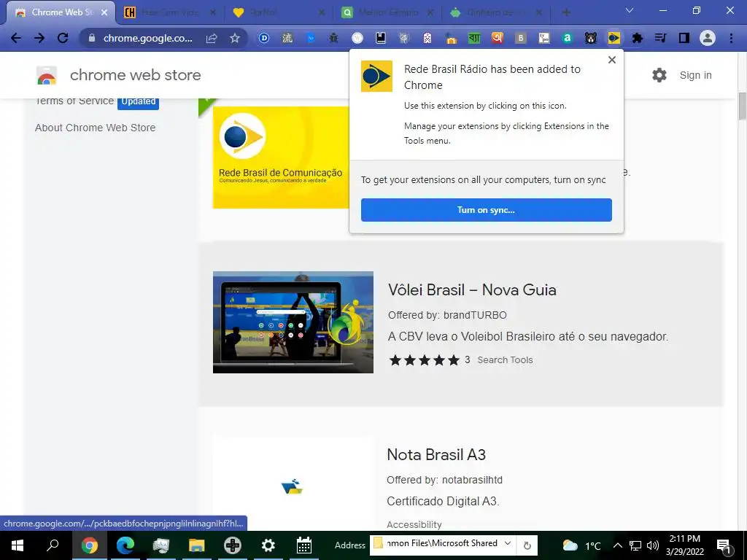Open the Chinese character extension icon
The height and width of the screenshot is (560, 747).
point(287,38)
